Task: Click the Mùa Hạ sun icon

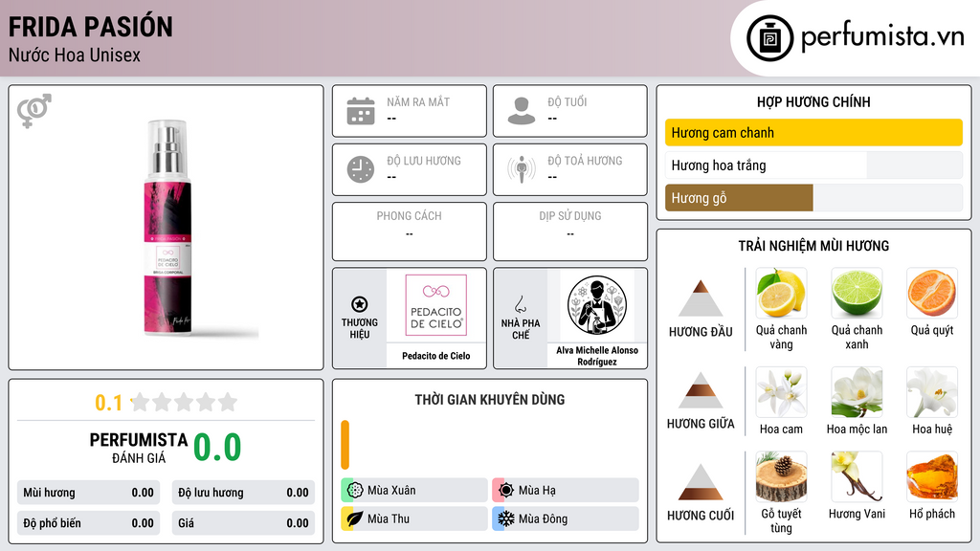Action: 506,491
